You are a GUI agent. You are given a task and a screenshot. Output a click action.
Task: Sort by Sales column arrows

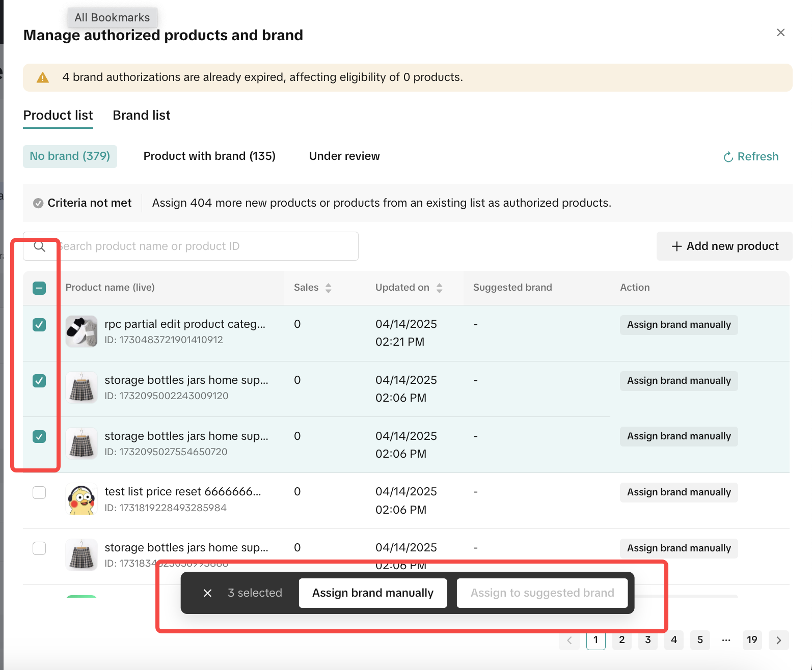[328, 288]
